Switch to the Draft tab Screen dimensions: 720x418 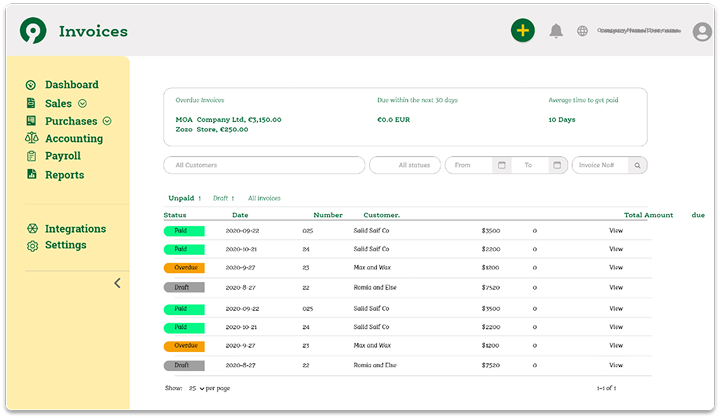(x=222, y=198)
